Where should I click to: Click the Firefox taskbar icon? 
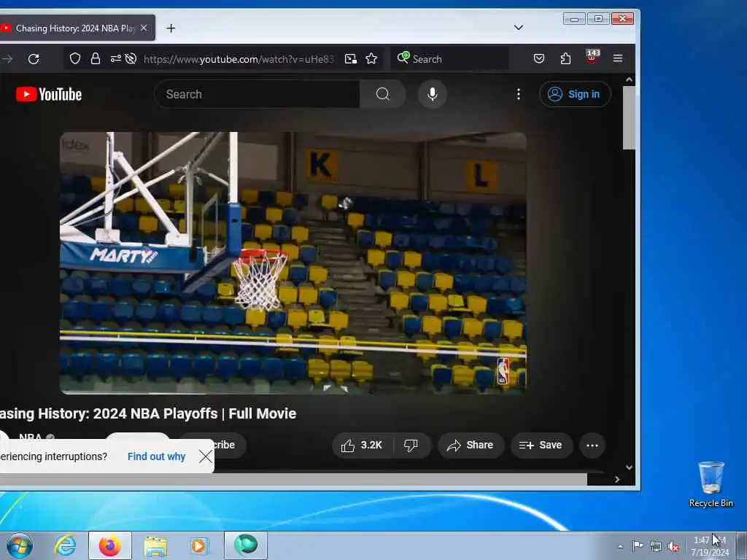(x=110, y=545)
